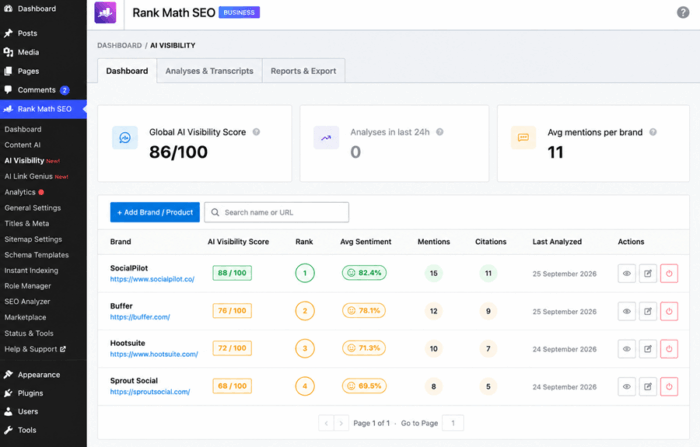
Task: Click the Global AI Visibility Score chat icon
Action: 125,138
